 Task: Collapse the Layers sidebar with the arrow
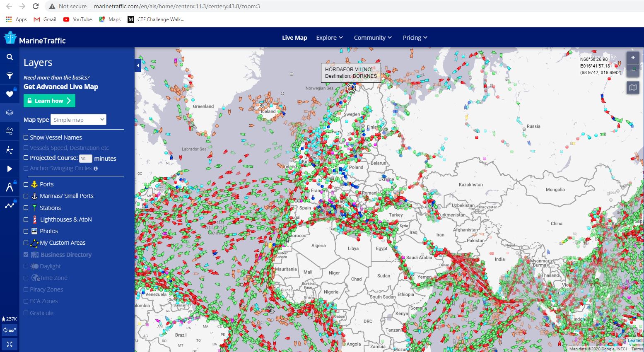click(137, 65)
